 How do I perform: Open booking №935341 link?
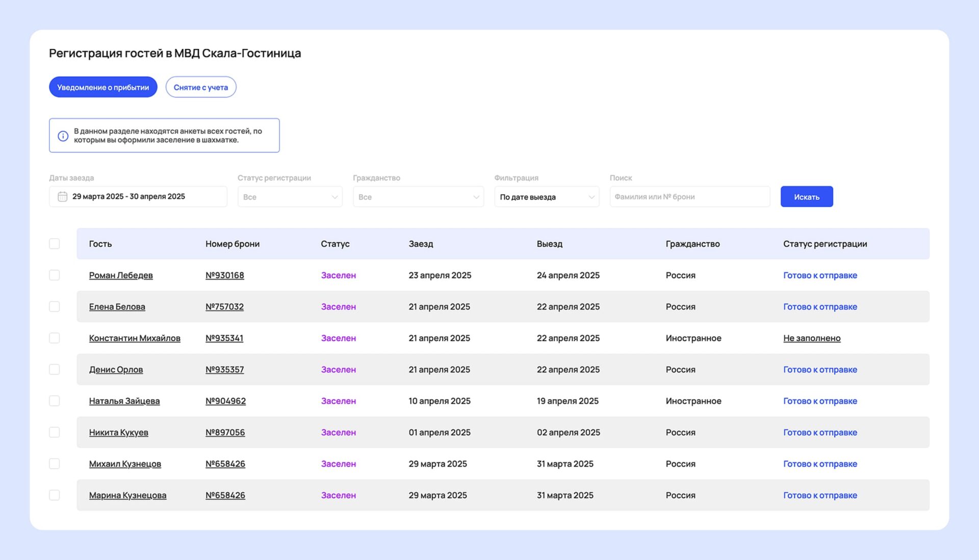(x=224, y=338)
